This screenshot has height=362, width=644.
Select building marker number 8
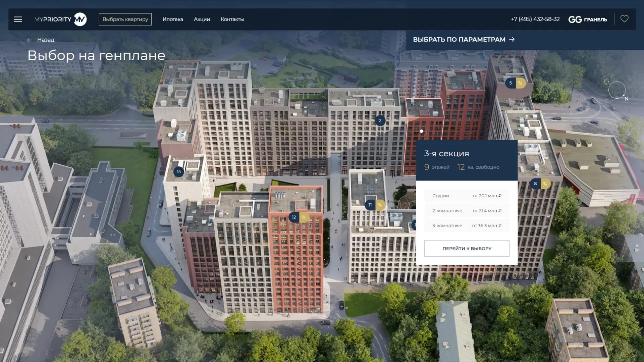click(x=535, y=184)
